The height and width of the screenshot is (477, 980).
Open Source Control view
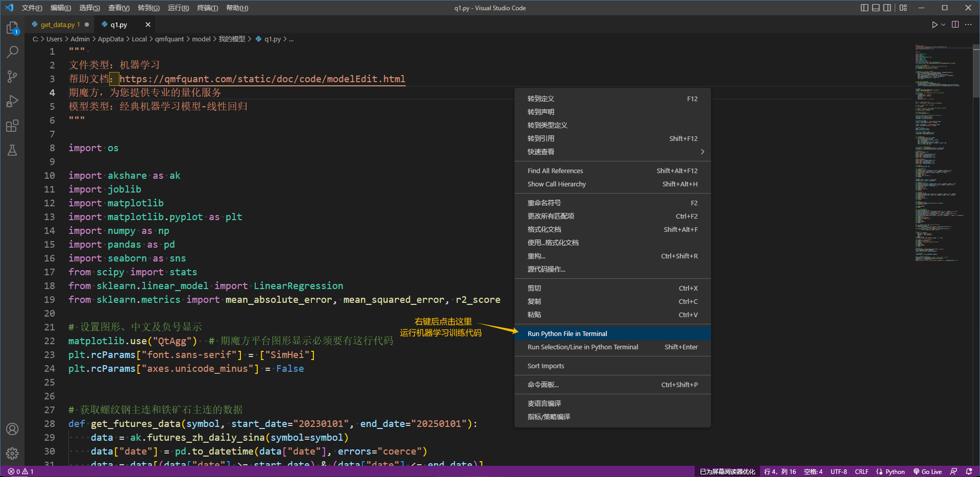(x=12, y=77)
